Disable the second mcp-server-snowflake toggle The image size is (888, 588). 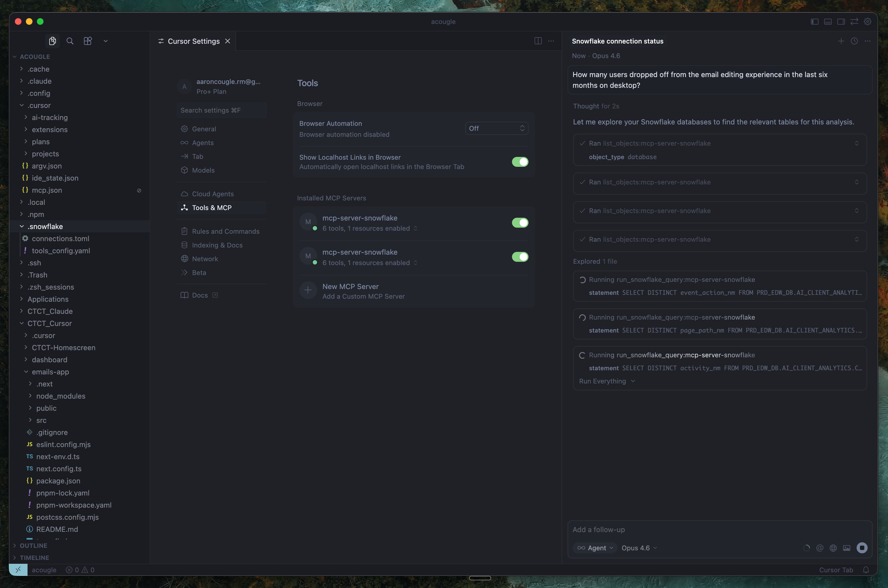click(x=520, y=257)
